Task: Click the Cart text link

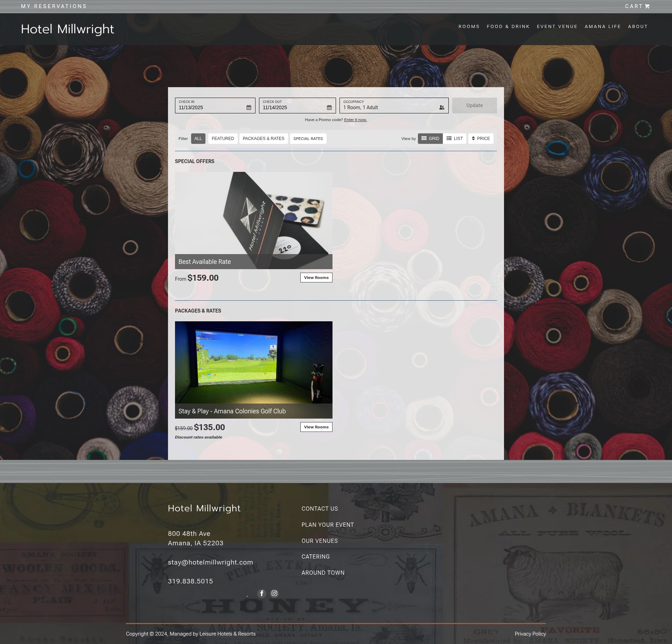Action: (x=633, y=6)
